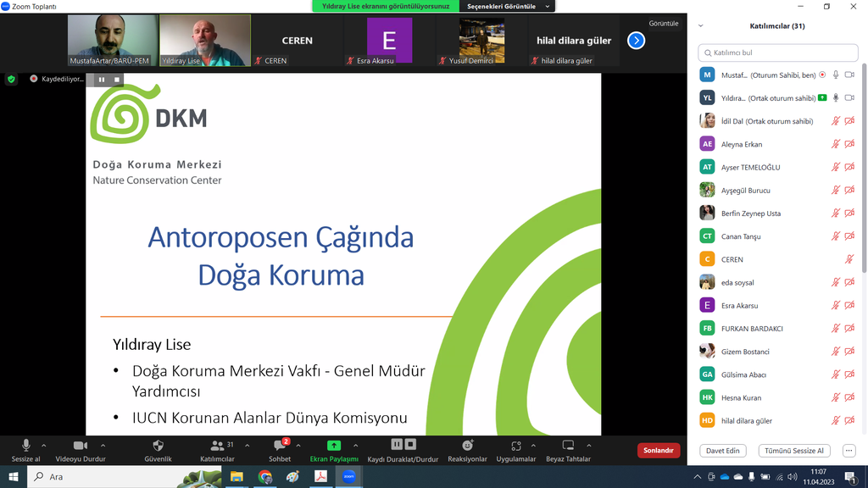Pause recording in bottom toolbar

click(397, 444)
